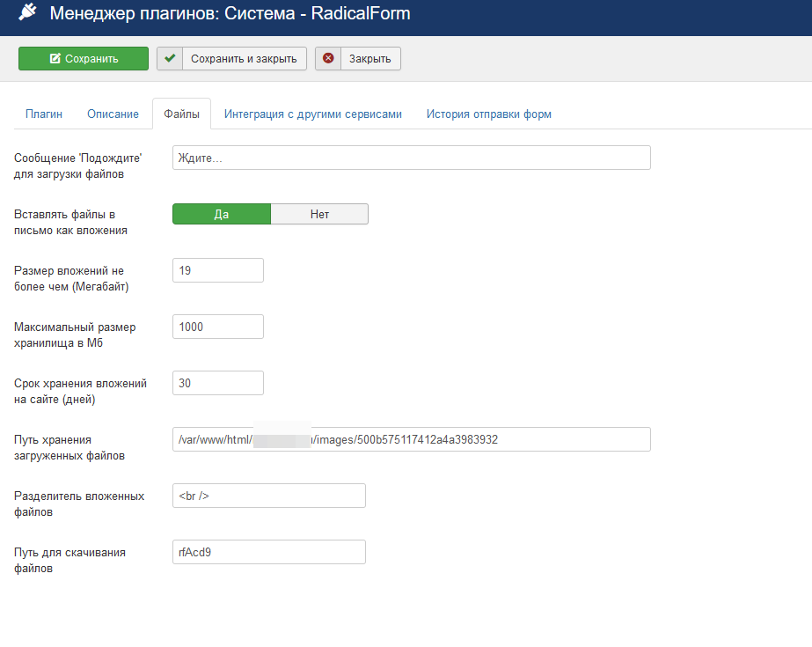This screenshot has width=812, height=647.
Task: Switch to the Плагин tab
Action: (44, 114)
